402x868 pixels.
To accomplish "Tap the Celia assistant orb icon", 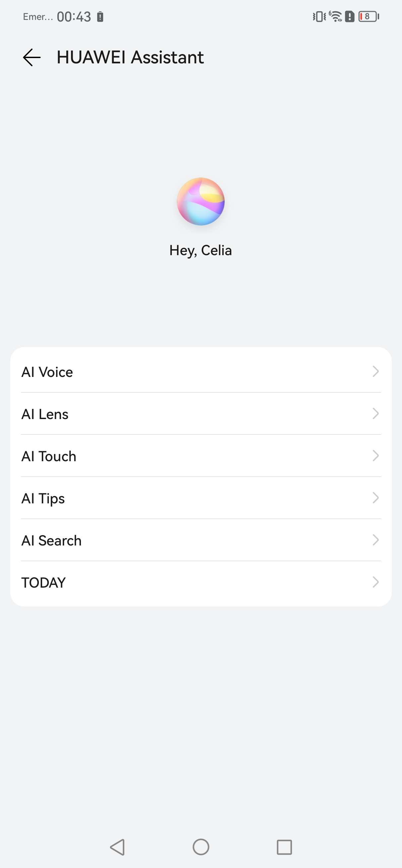I will coord(201,201).
